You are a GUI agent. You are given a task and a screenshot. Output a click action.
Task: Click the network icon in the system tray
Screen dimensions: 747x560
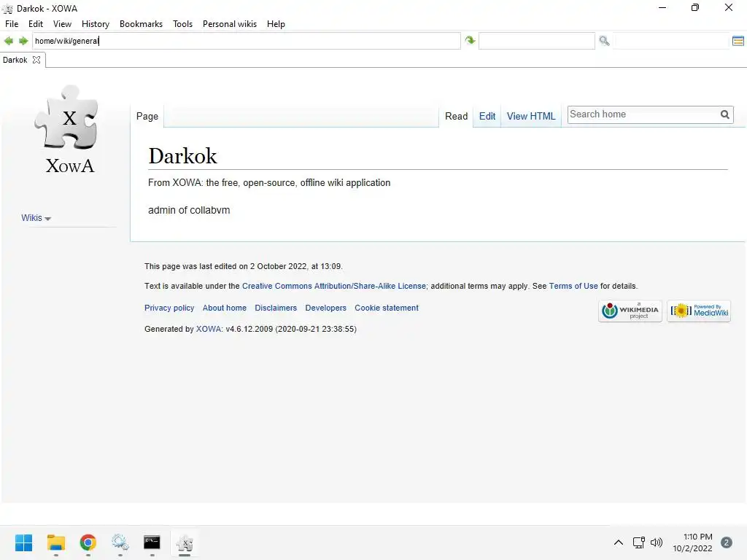pos(639,542)
